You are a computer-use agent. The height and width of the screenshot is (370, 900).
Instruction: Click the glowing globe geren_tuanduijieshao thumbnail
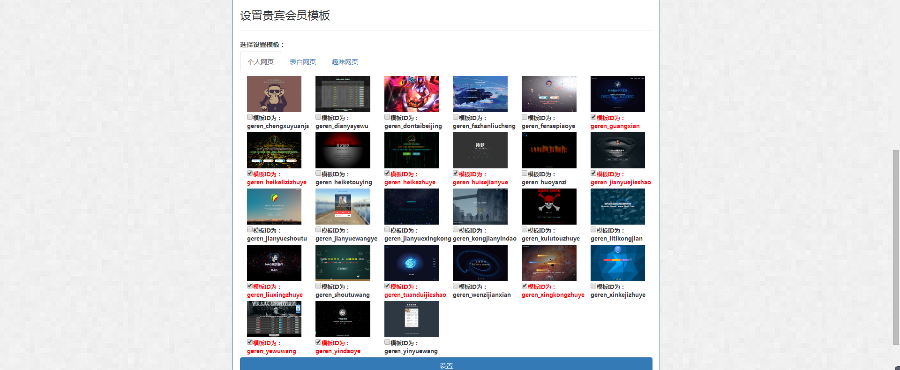412,263
